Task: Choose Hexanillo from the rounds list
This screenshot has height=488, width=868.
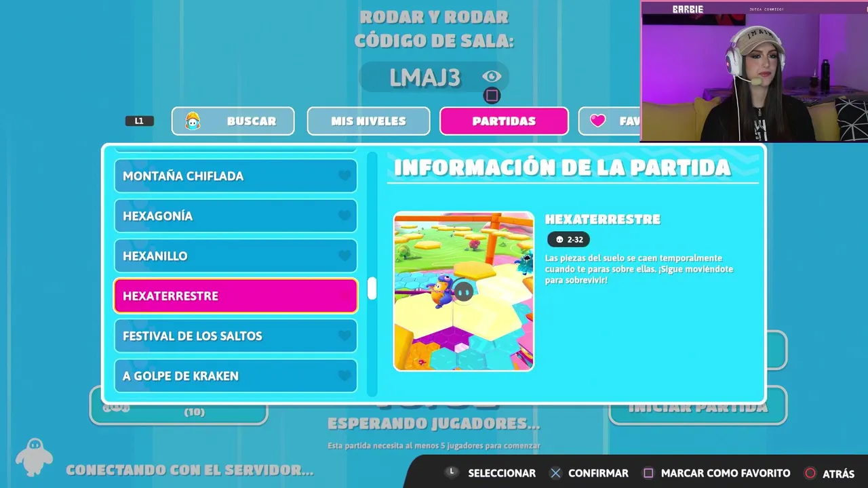Action: [x=235, y=256]
